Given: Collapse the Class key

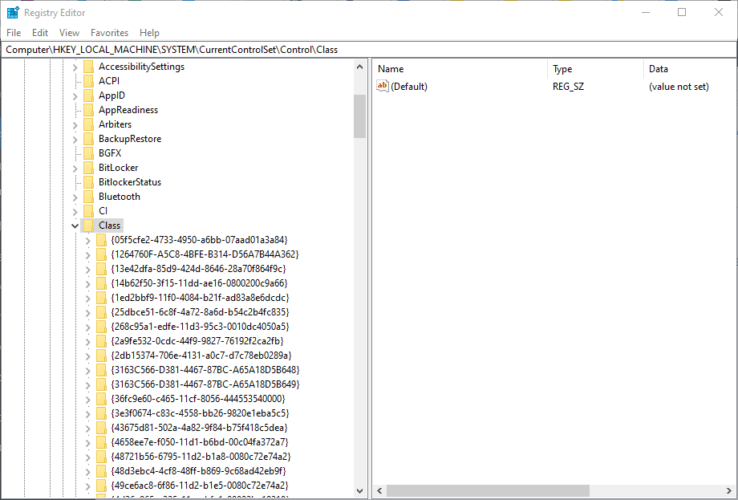Looking at the screenshot, I should point(75,226).
